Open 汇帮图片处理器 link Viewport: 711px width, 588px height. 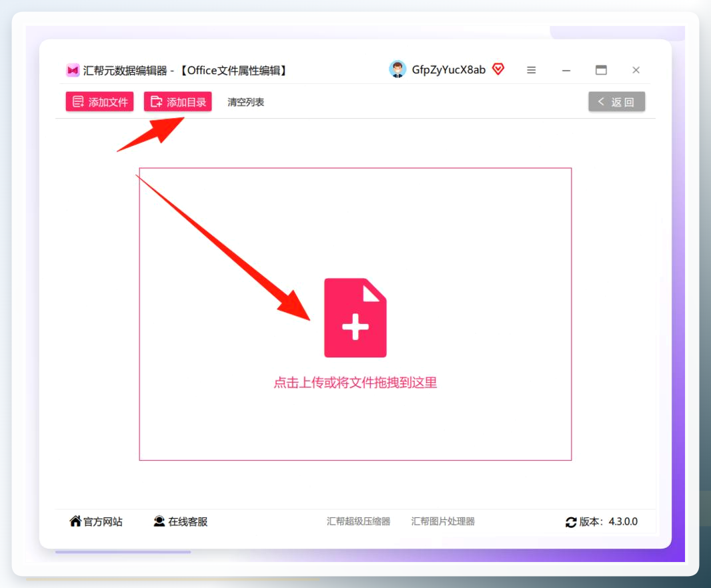point(443,521)
